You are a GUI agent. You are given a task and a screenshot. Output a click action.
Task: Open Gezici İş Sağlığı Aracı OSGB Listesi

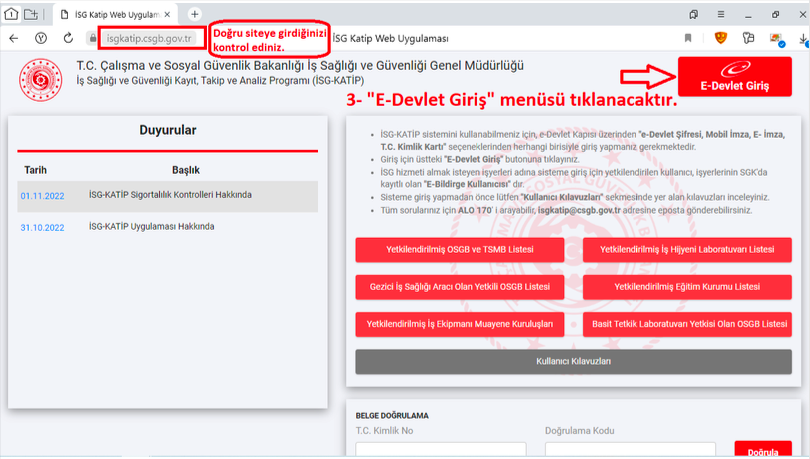click(460, 287)
